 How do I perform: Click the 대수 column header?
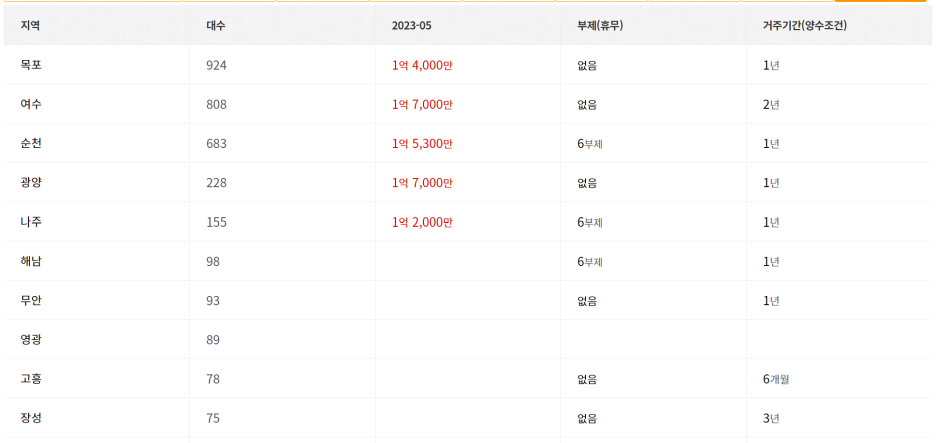pyautogui.click(x=216, y=26)
